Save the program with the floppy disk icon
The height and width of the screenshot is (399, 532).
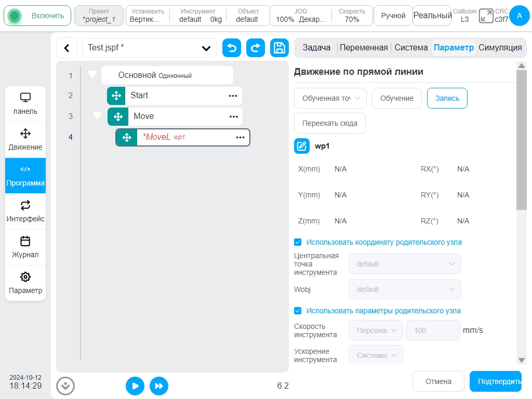point(280,48)
